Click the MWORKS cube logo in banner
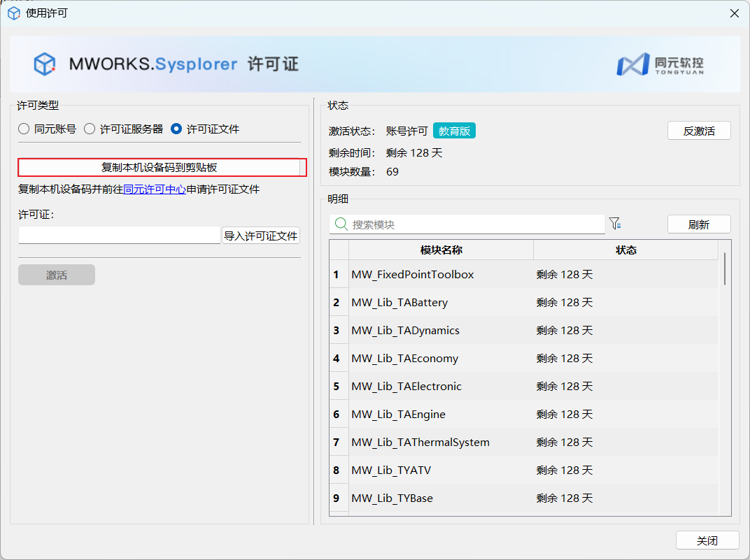The width and height of the screenshot is (750, 560). pos(45,64)
